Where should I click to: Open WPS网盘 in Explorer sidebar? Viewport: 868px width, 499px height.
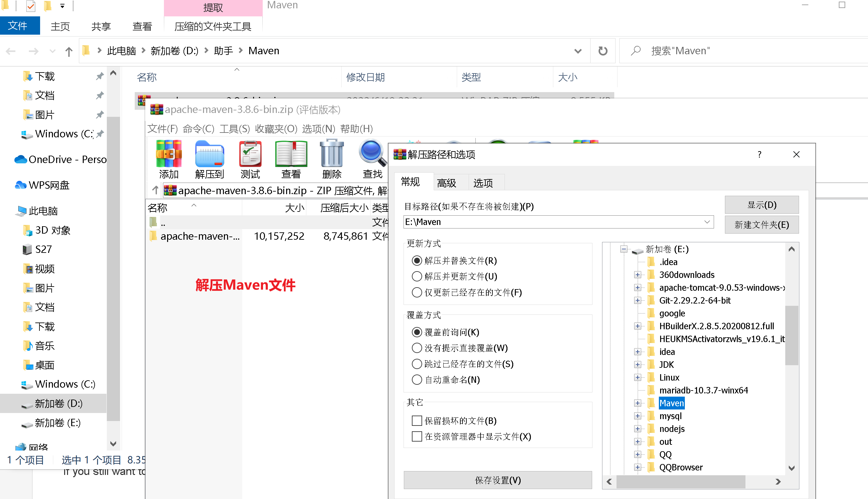coord(42,185)
